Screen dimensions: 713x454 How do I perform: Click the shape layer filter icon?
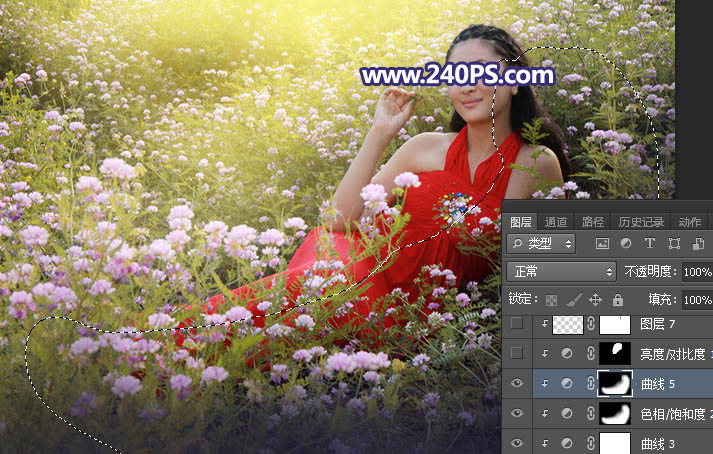click(x=674, y=244)
